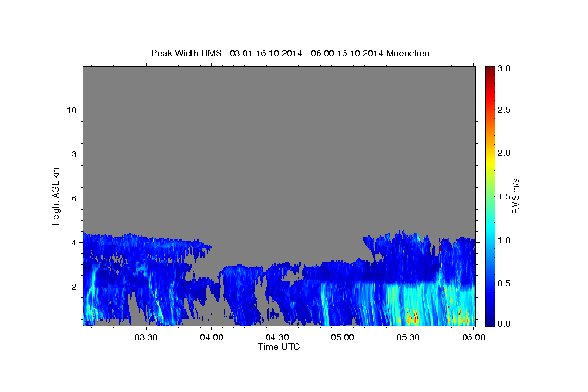Click the 2.5 colorbar value
The width and height of the screenshot is (588, 392).
[x=504, y=110]
